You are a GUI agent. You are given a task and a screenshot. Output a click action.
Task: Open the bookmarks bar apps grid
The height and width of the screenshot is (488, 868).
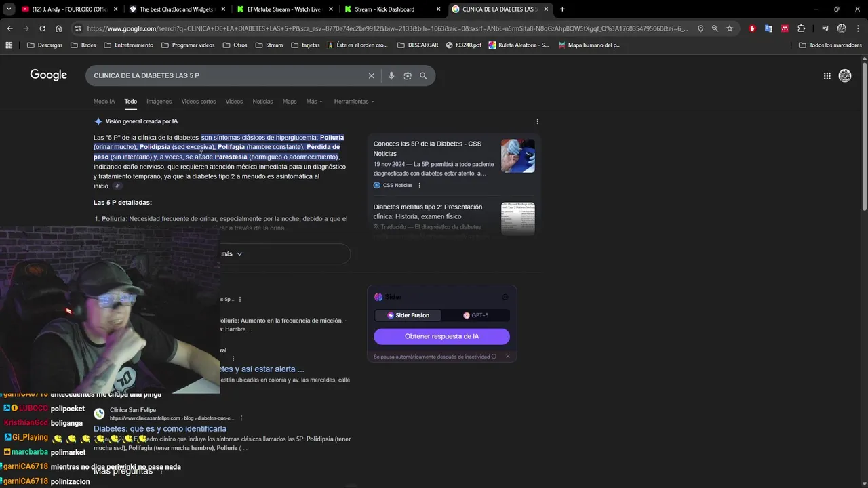click(9, 45)
